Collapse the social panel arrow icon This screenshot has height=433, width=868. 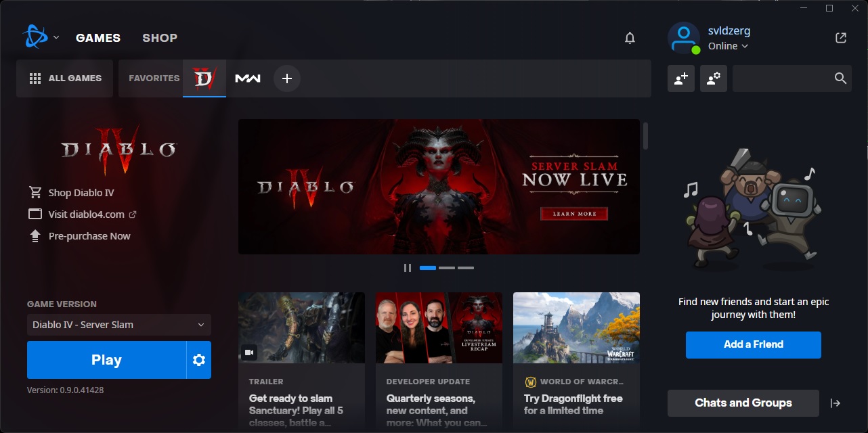[x=836, y=403]
